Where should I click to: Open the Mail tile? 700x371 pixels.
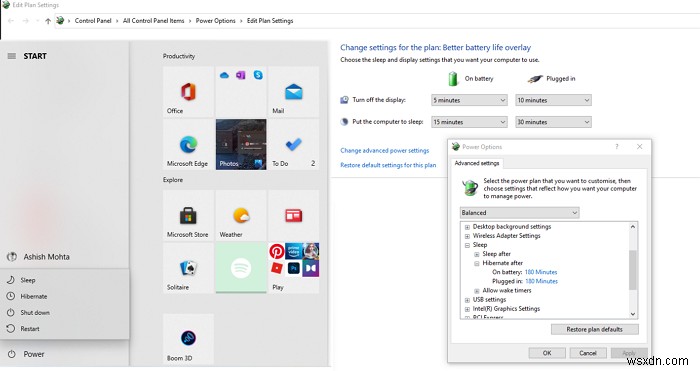(293, 92)
